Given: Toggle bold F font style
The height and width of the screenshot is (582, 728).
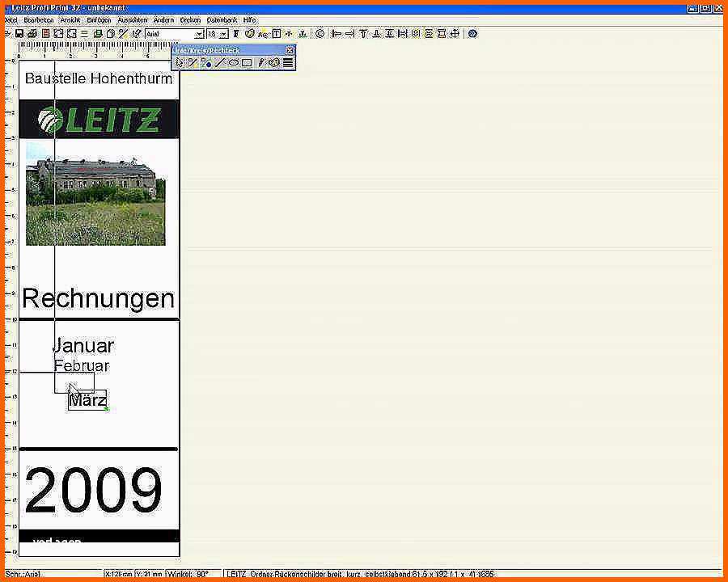Looking at the screenshot, I should (236, 33).
